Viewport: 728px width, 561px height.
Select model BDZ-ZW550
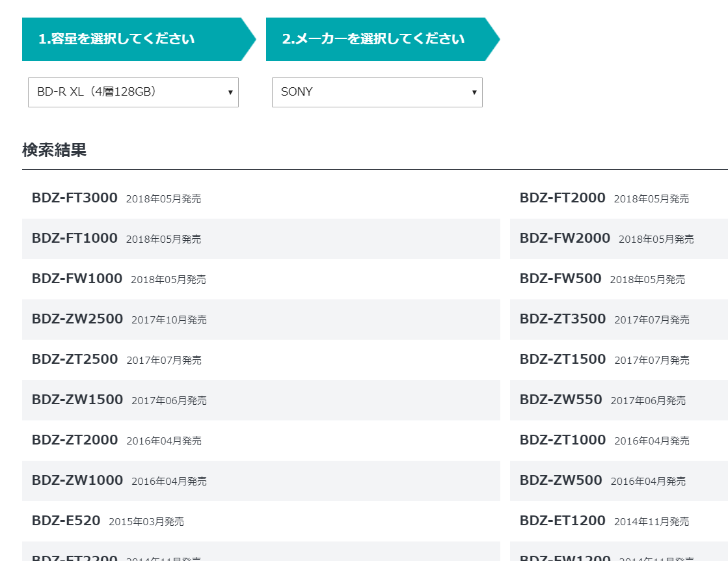[x=561, y=400]
